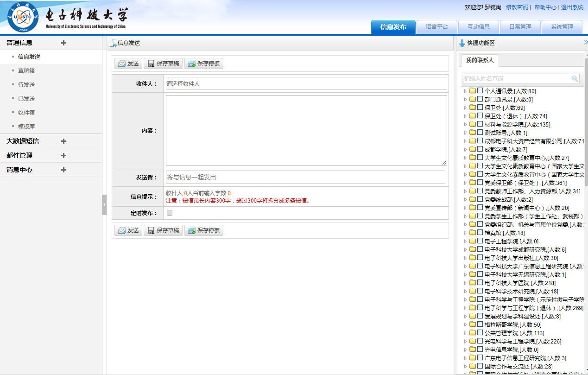Check the 个人通讯录 contact group checkbox
588x375 pixels.
tap(480, 91)
